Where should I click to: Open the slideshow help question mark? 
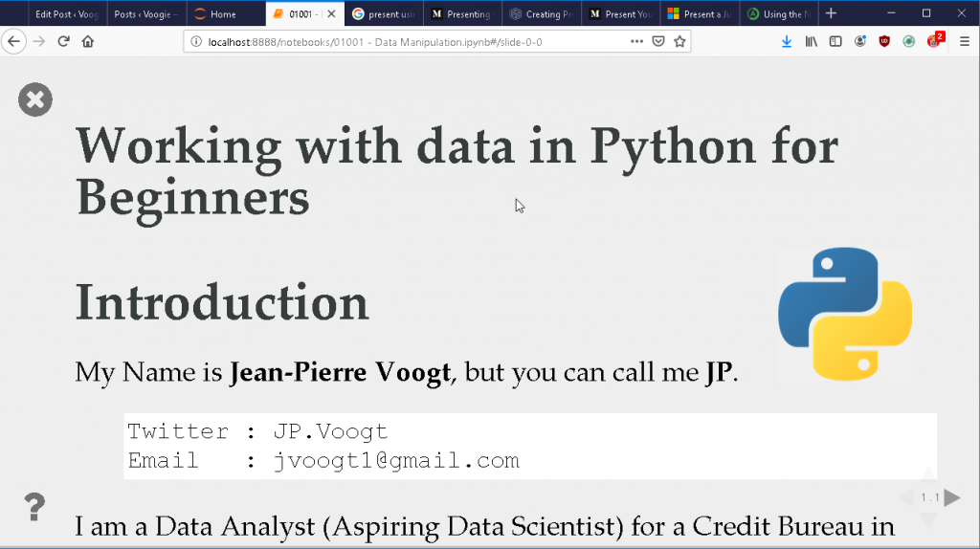tap(34, 507)
